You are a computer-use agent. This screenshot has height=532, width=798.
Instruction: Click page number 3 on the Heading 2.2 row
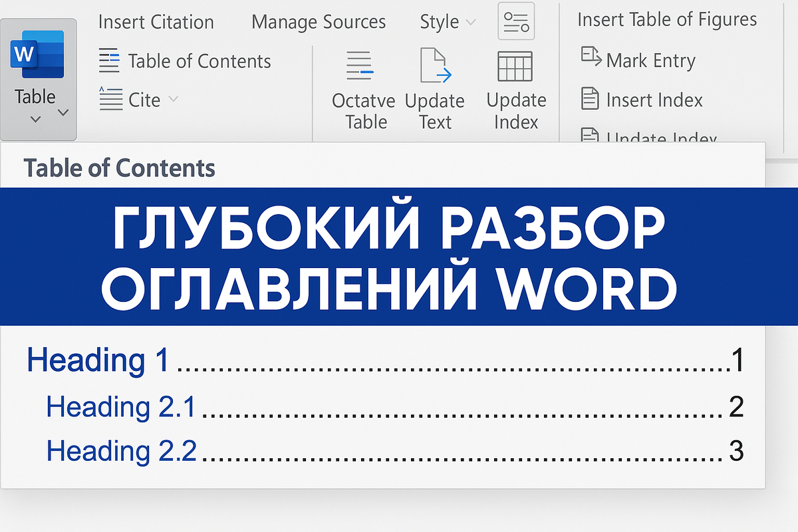pos(736,450)
